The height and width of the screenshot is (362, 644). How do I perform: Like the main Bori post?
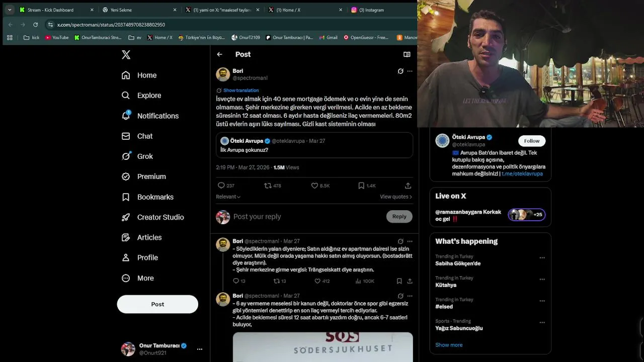320,186
